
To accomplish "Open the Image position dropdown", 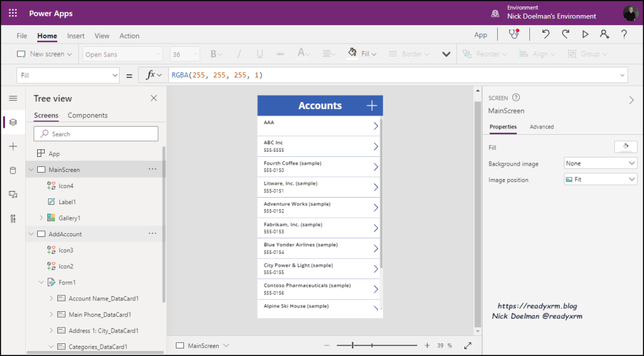I will pos(601,180).
